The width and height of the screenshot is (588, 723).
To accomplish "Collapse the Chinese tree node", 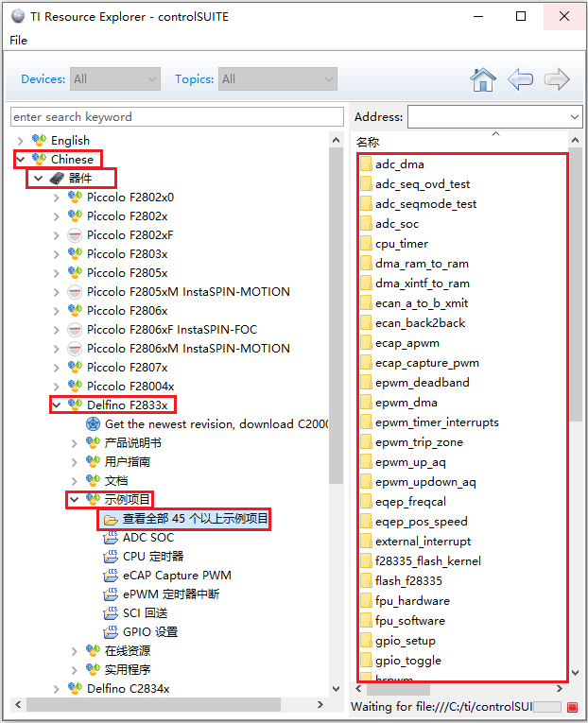I will click(x=20, y=160).
